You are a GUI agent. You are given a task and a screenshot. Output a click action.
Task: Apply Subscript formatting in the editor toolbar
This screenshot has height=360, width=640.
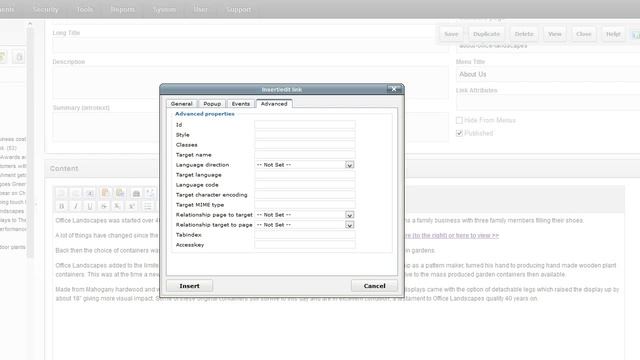(118, 206)
